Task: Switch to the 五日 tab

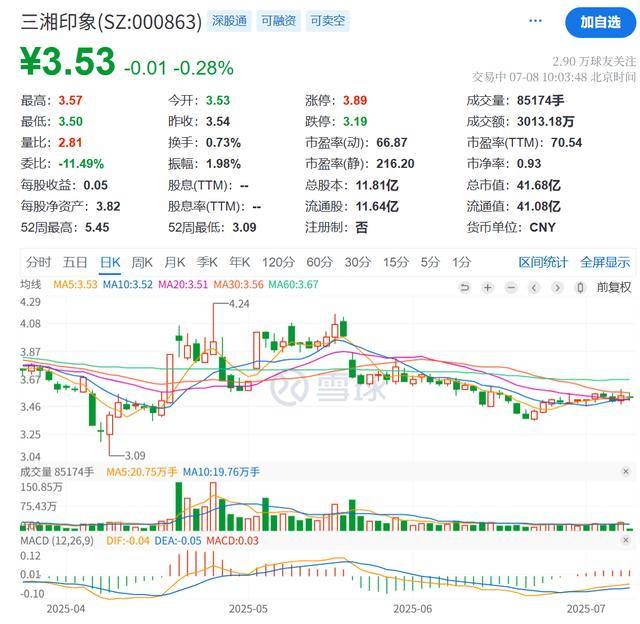Action: [75, 262]
